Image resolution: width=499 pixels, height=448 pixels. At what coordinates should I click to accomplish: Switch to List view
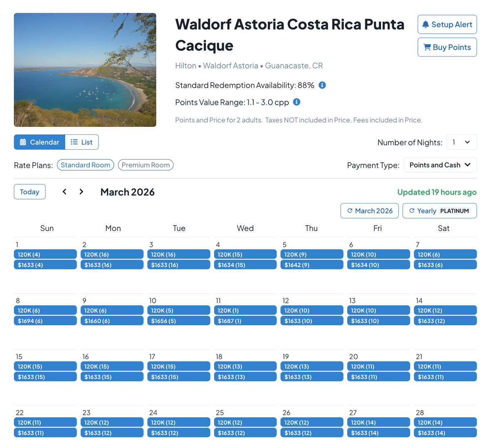click(x=82, y=142)
